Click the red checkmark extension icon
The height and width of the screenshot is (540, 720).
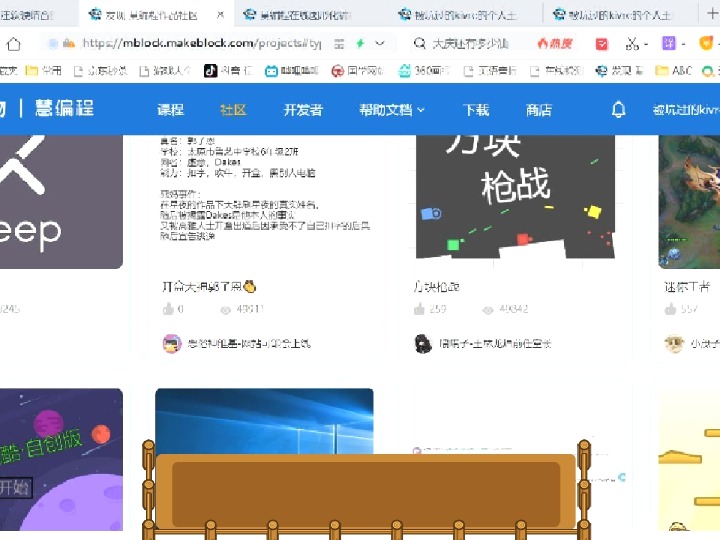pos(601,44)
